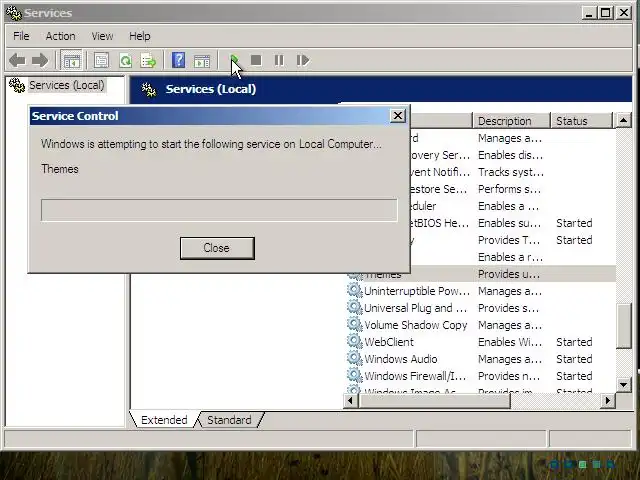Viewport: 640px width, 480px height.
Task: Switch to the Extended tab
Action: pos(164,420)
